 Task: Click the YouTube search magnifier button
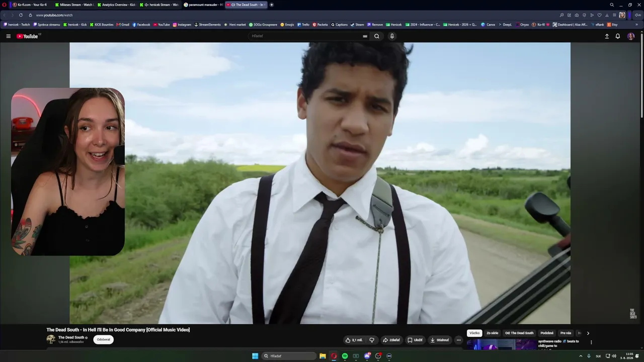pyautogui.click(x=377, y=36)
